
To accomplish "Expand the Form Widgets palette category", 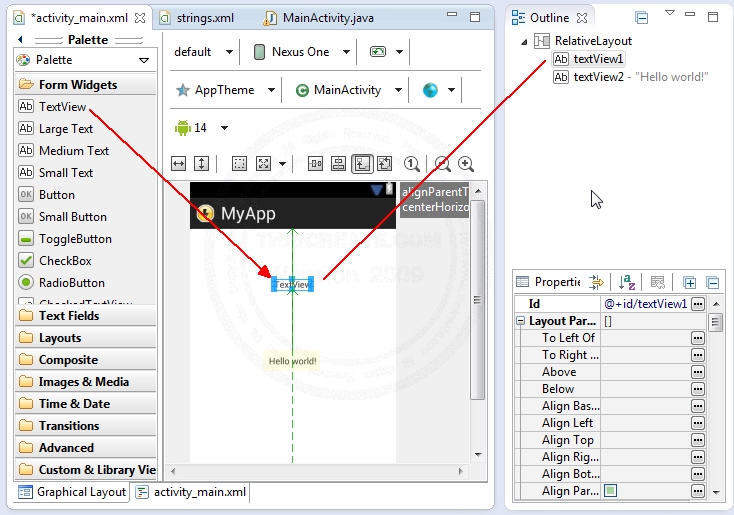I will 86,84.
